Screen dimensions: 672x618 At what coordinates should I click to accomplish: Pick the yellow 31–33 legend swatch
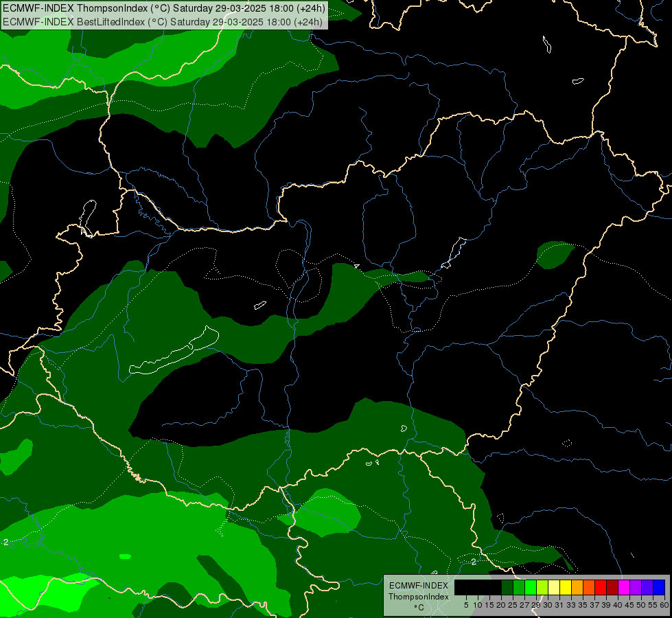click(x=566, y=588)
